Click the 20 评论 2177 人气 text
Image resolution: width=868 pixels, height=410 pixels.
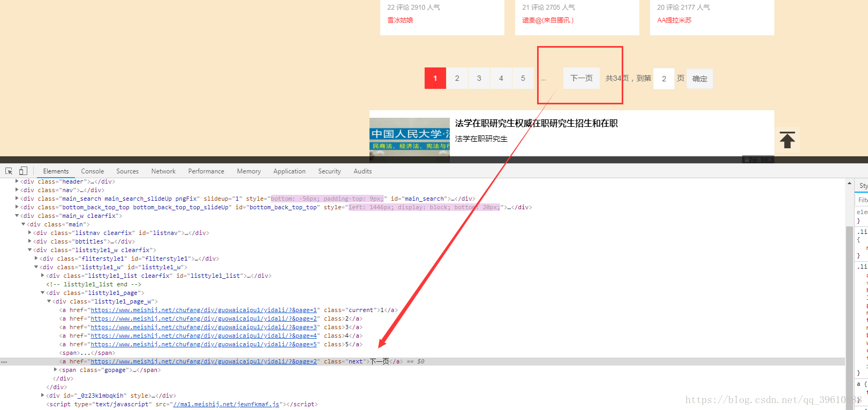tap(683, 7)
